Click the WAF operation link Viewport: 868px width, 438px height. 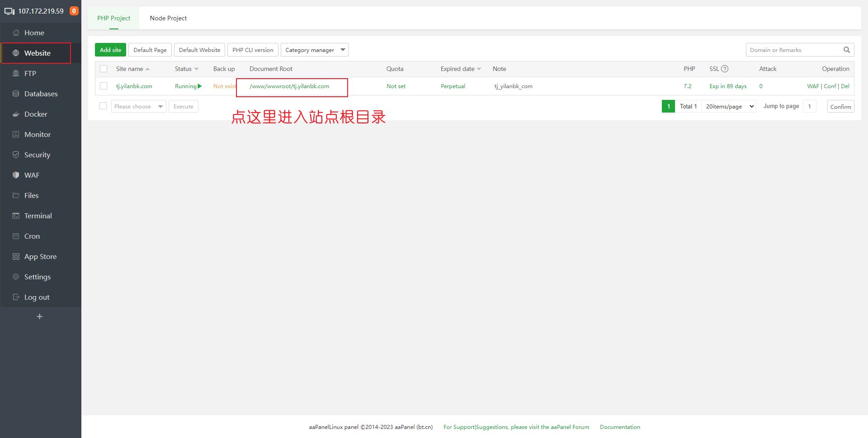pyautogui.click(x=813, y=86)
